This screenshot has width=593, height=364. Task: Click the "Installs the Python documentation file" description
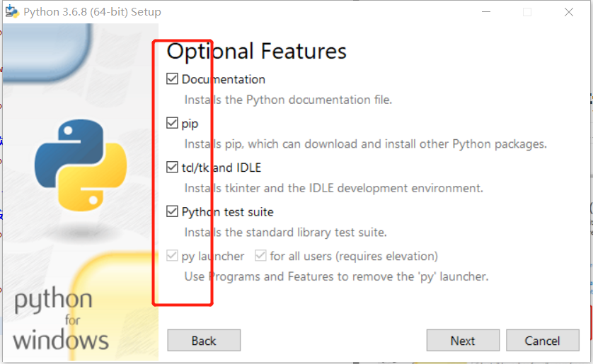(x=288, y=100)
